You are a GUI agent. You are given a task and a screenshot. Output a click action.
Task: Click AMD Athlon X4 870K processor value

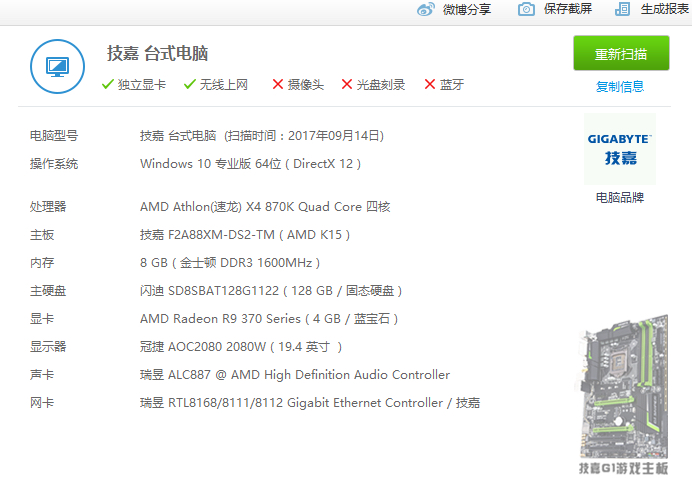click(x=265, y=207)
